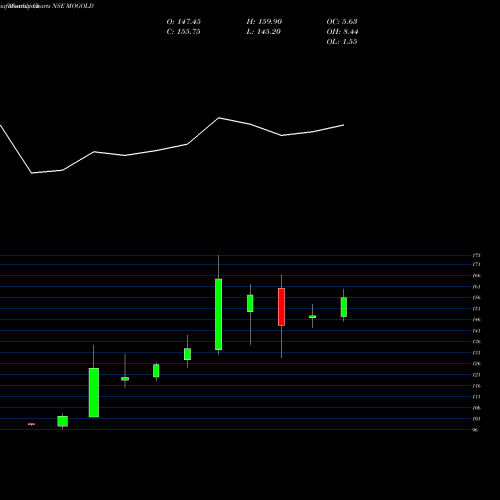Click the 151 price axis label
The height and width of the screenshot is (500, 500).
click(476, 309)
